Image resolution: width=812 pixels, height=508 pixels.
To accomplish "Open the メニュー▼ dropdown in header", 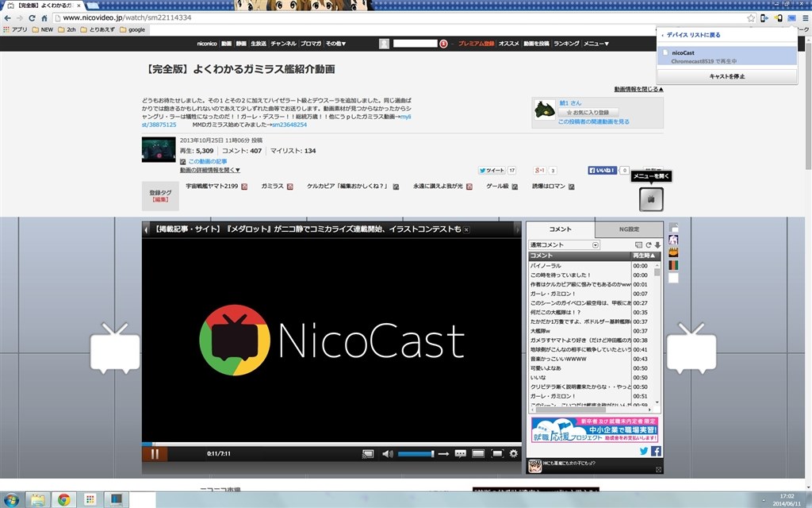I will pos(596,44).
